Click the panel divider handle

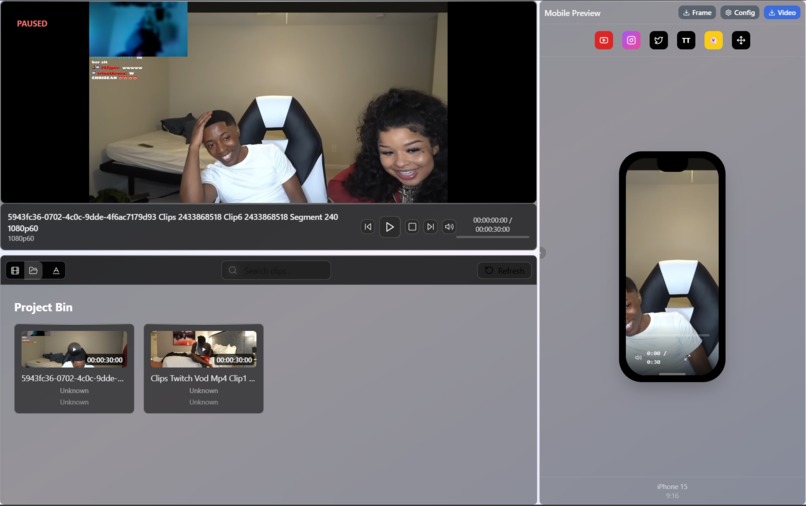click(x=542, y=253)
